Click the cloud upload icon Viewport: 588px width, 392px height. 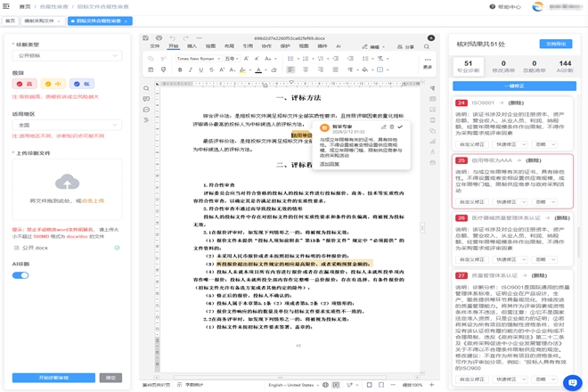click(67, 183)
